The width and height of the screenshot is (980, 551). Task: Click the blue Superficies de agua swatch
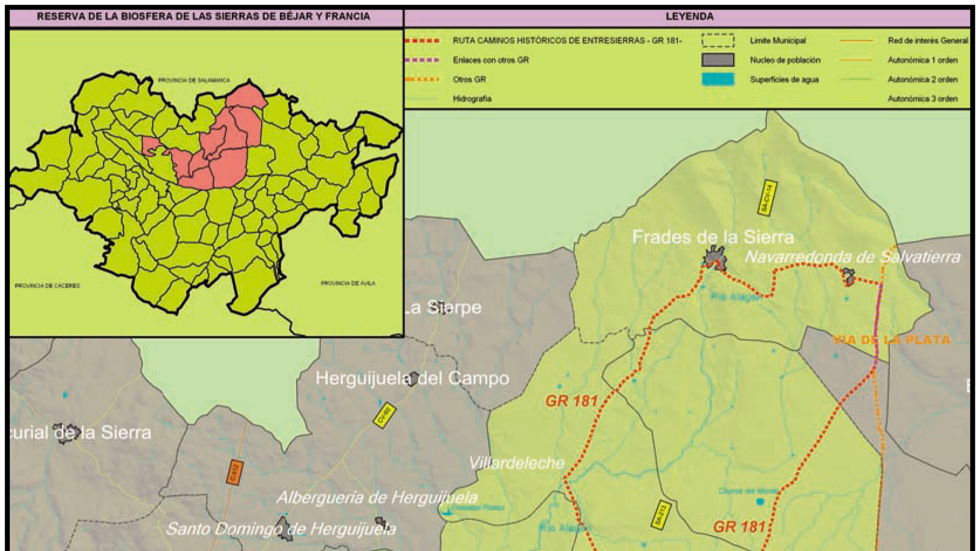[x=718, y=80]
